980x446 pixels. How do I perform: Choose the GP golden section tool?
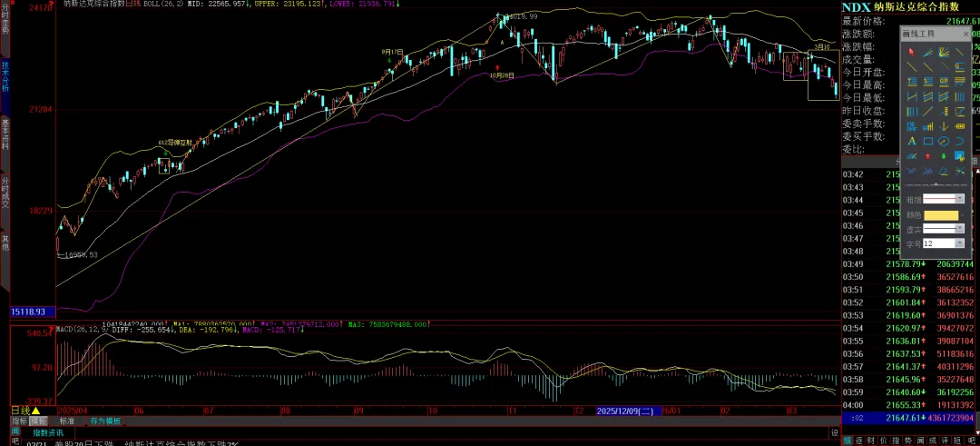944,81
